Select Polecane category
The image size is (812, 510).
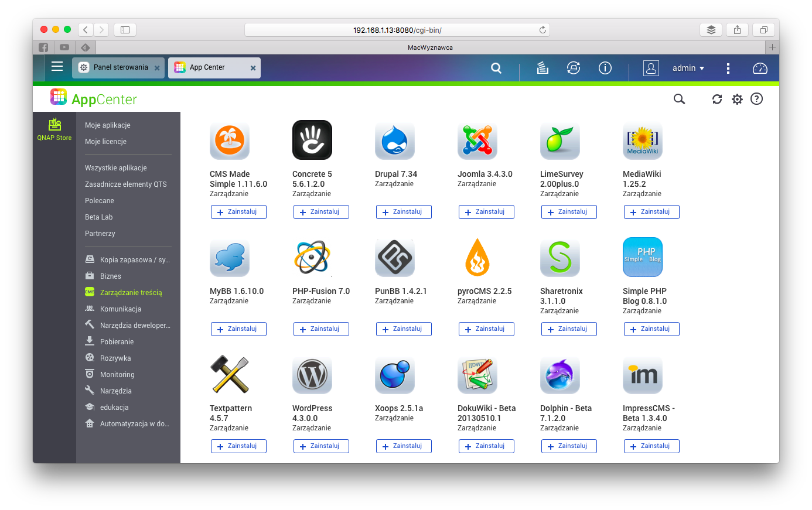100,201
